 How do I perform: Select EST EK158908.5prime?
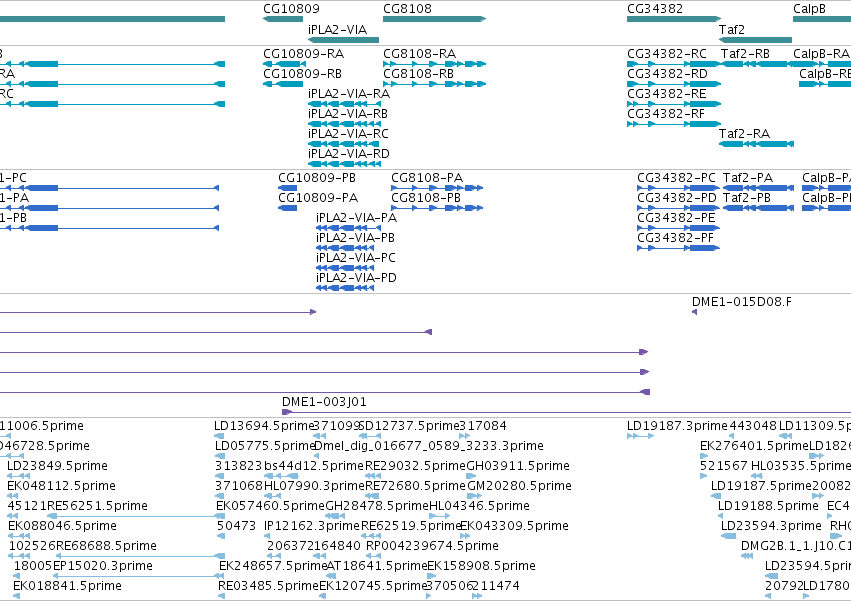481,566
